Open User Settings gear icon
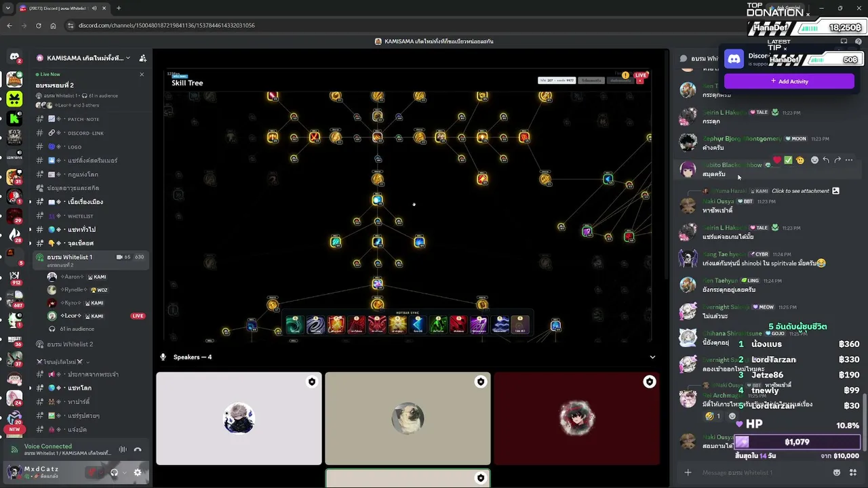868x488 pixels. [138, 472]
